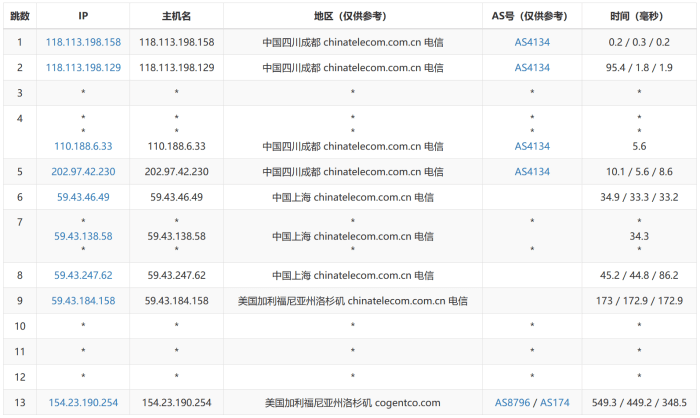This screenshot has height=418, width=700.
Task: Open the 202.97.42.230 IP link
Action: tap(83, 171)
